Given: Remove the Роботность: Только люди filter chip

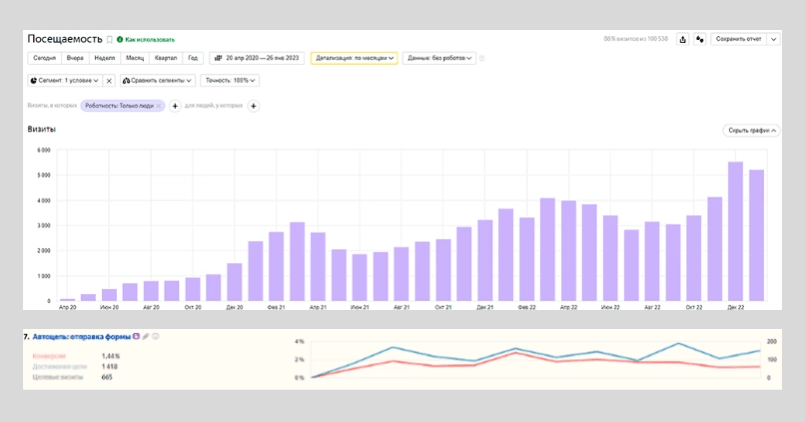Looking at the screenshot, I should tap(159, 105).
